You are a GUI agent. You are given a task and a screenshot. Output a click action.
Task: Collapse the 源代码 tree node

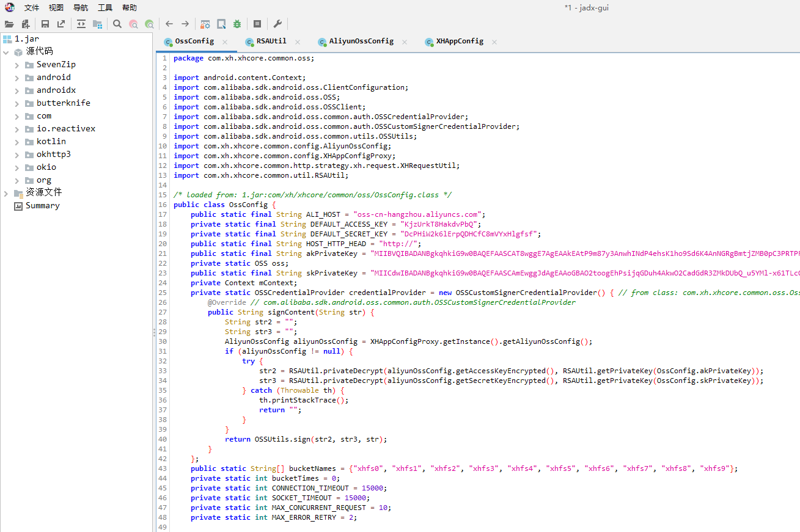6,52
